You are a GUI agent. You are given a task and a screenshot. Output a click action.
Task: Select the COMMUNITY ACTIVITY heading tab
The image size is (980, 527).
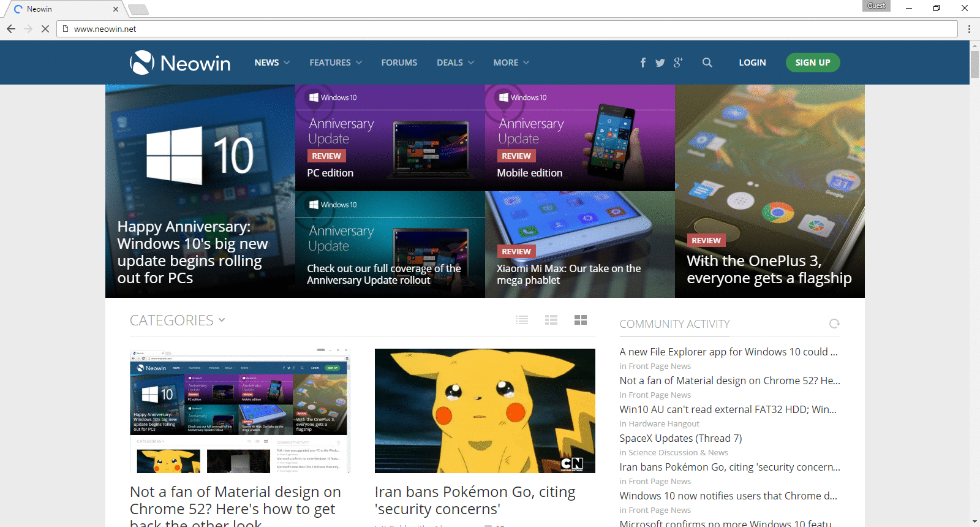[x=674, y=324]
